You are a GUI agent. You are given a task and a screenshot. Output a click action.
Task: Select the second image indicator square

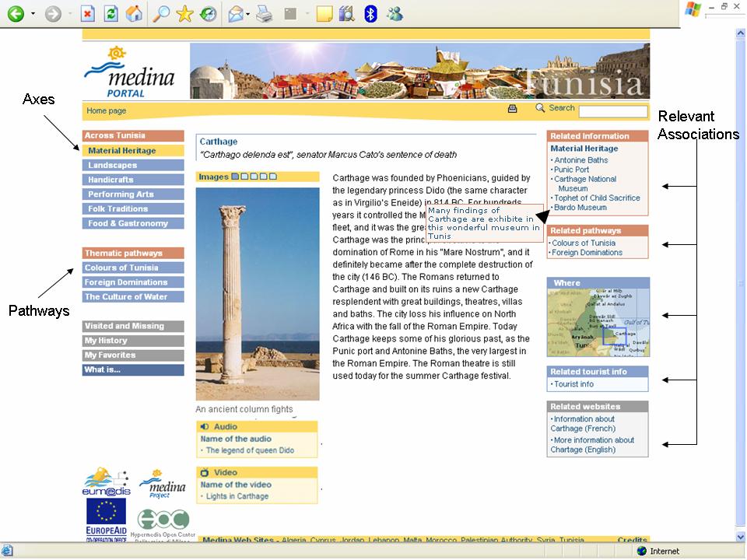pyautogui.click(x=244, y=177)
